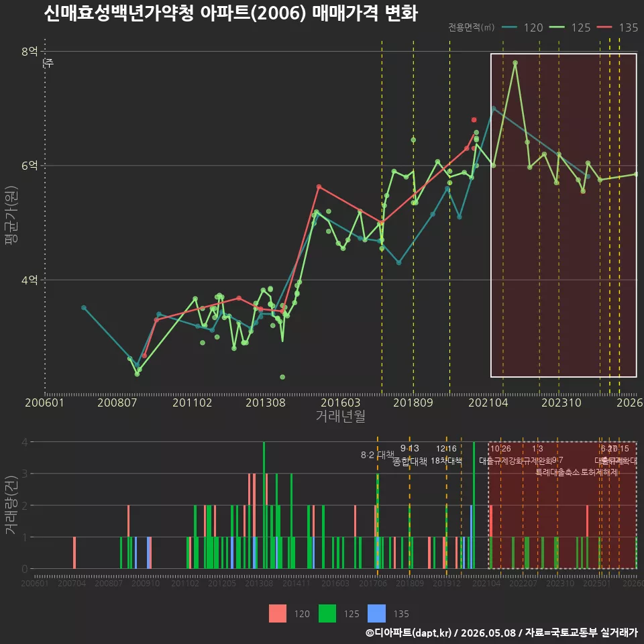This screenshot has height=644, width=644.
Task: Click the 8억 label on price axis
Action: coord(30,52)
